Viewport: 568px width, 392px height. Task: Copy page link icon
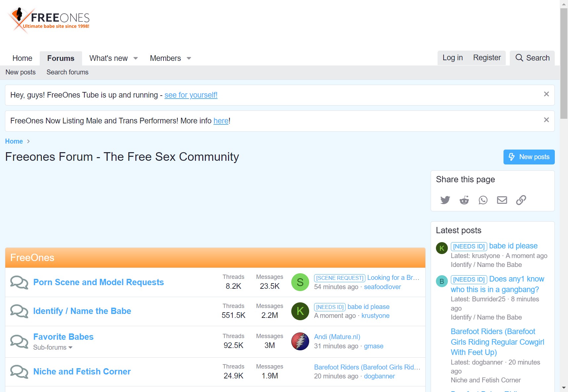point(521,200)
